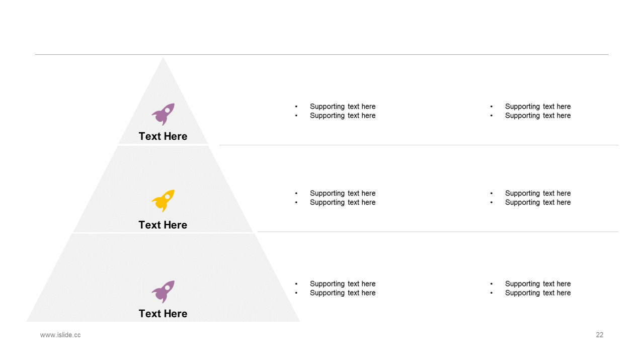Viewport: 644px width, 362px height.
Task: Click the 'Text Here' label in the top pyramid tier
Action: (163, 136)
